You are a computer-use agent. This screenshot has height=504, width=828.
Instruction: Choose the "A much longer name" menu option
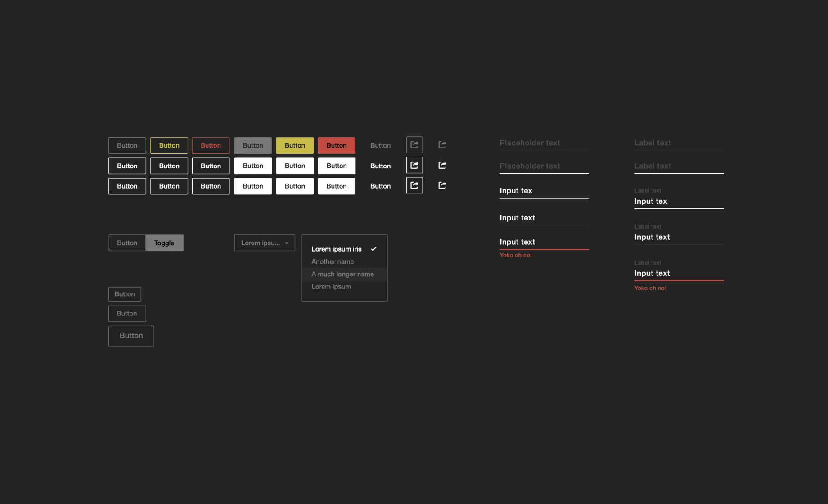[342, 274]
